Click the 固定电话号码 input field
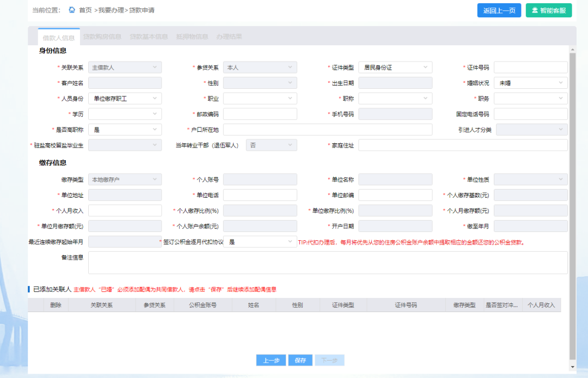Viewport: 588px width, 378px height. (x=531, y=114)
